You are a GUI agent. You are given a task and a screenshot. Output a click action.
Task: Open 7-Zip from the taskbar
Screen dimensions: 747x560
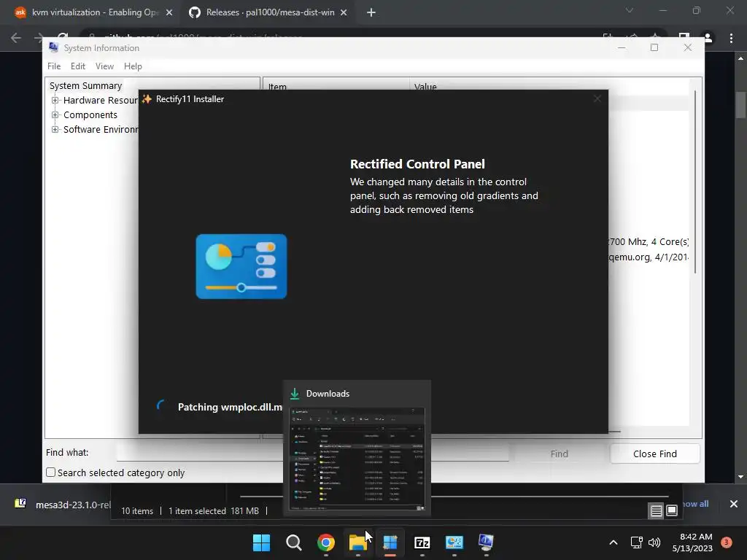422,542
